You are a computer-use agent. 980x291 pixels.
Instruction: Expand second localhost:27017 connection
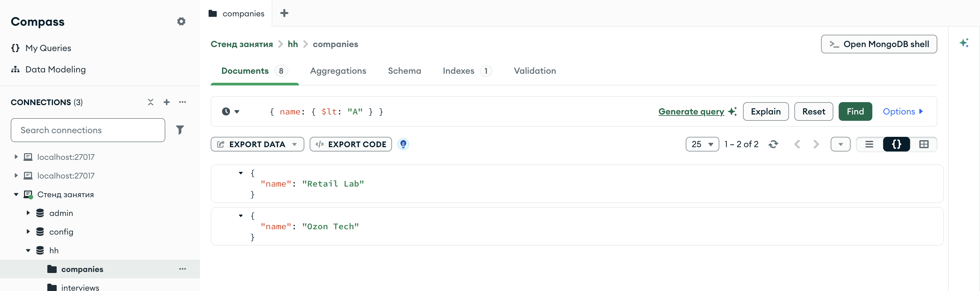coord(16,176)
